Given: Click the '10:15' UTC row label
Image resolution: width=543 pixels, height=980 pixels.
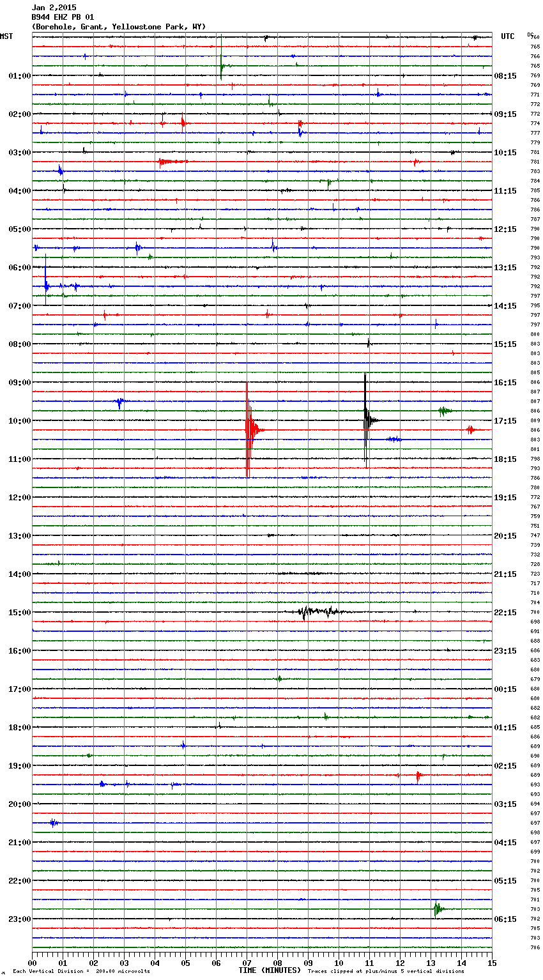Looking at the screenshot, I should coord(505,153).
